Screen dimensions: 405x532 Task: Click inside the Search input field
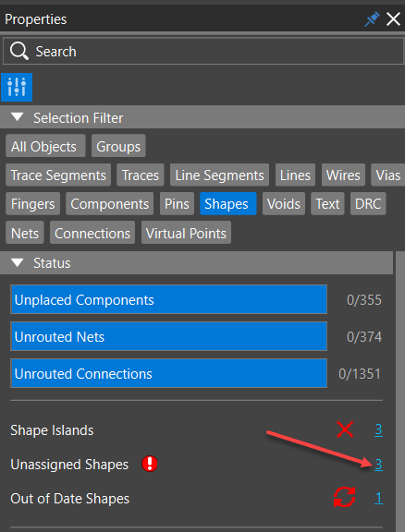click(x=203, y=51)
